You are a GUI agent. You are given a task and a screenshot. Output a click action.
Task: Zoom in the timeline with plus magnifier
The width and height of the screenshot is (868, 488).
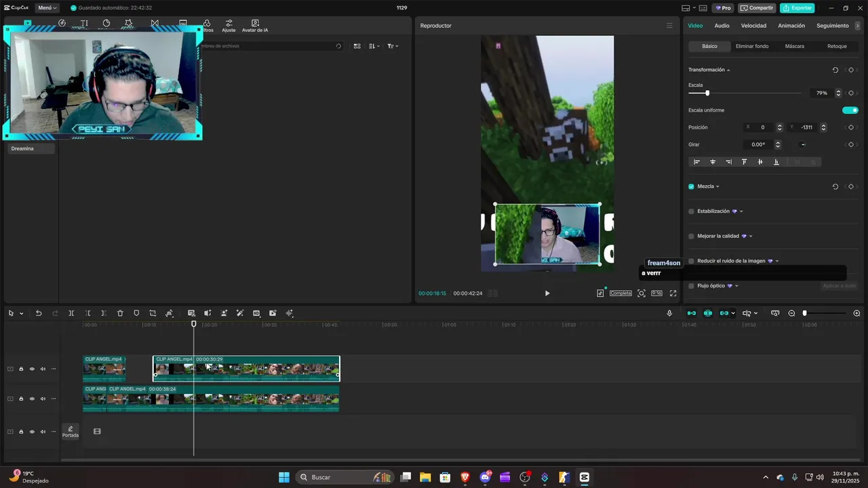pyautogui.click(x=856, y=313)
